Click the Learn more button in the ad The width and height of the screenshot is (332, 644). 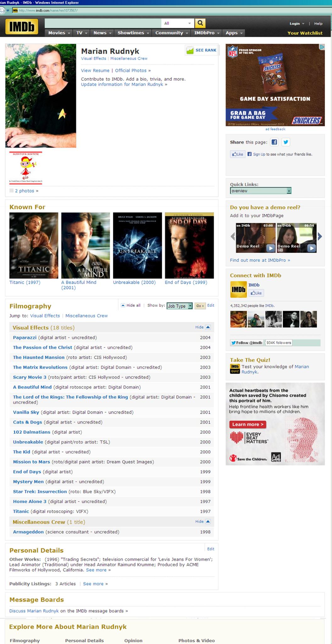coord(248,424)
